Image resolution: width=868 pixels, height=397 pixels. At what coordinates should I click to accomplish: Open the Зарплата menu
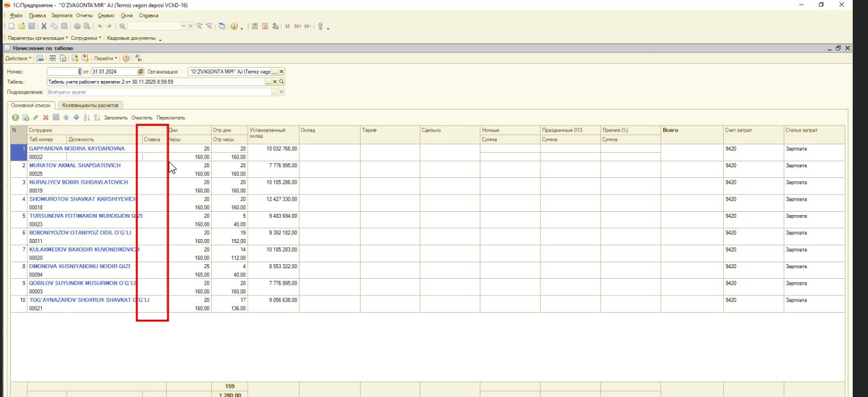click(x=62, y=15)
